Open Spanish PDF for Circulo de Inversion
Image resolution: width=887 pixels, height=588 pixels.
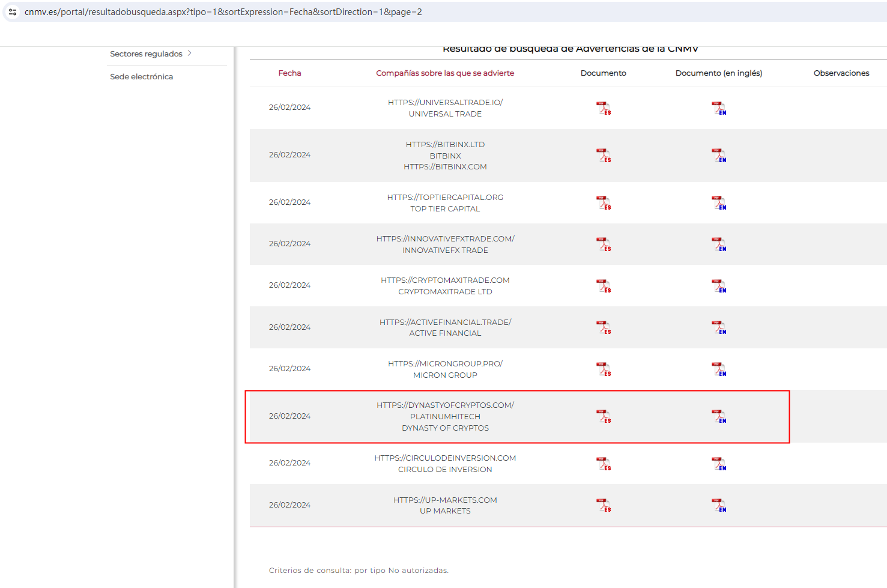(x=604, y=464)
